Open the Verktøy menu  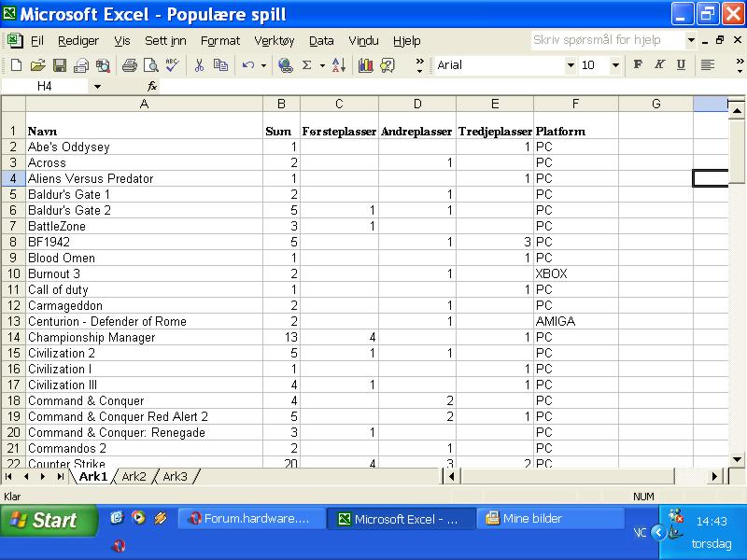(275, 41)
